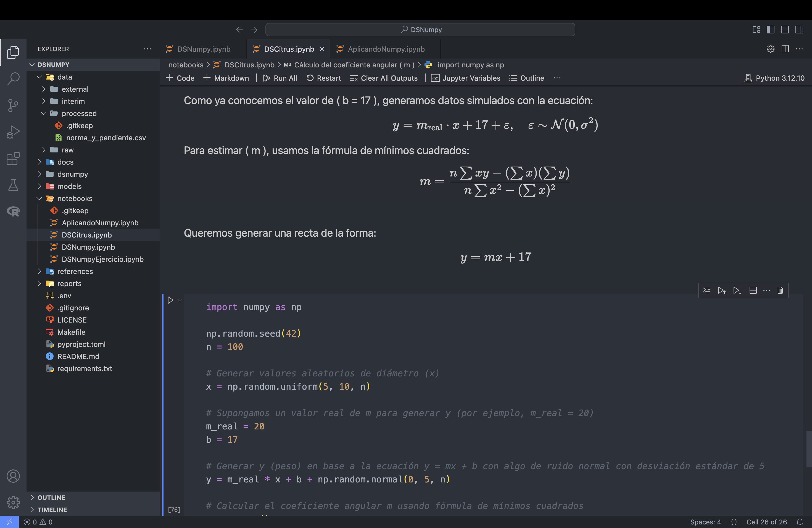Split the cell using cell toolbar icon
The width and height of the screenshot is (812, 528).
tap(753, 290)
